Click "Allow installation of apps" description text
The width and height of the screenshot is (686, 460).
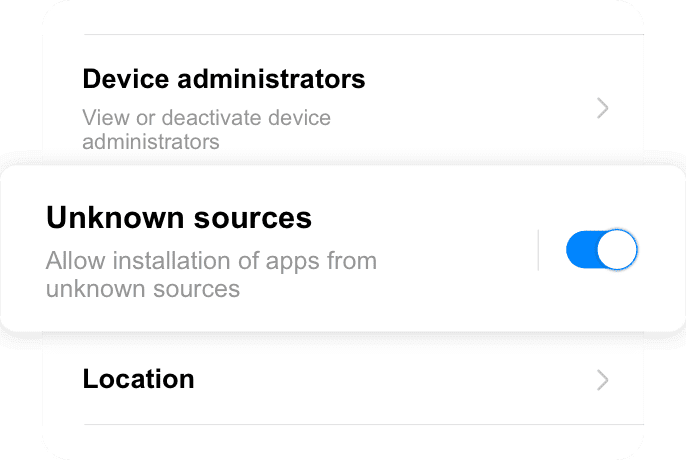coord(211,262)
